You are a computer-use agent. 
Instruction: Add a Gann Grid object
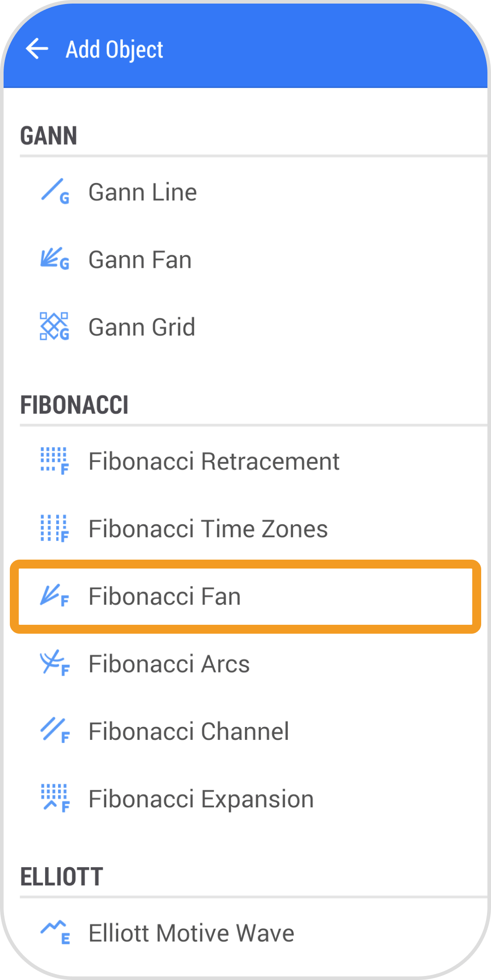point(142,327)
